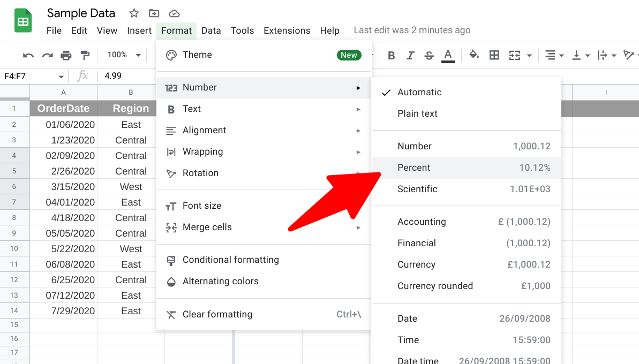639x364 pixels.
Task: Open the Borders tool
Action: point(494,55)
